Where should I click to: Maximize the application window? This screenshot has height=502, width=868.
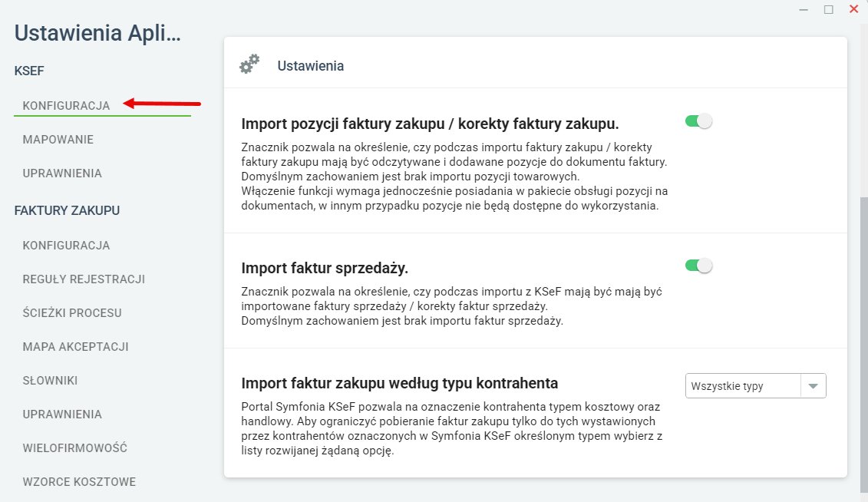click(828, 9)
